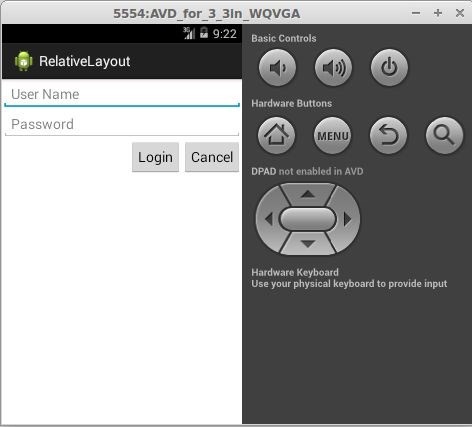472x427 pixels.
Task: Close the emulator window
Action: [460, 13]
